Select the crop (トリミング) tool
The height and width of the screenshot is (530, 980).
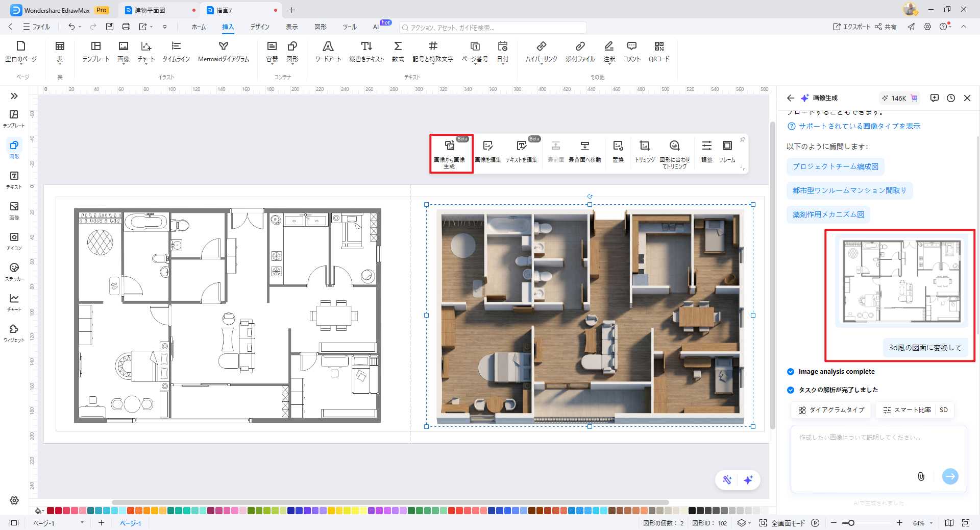(x=644, y=151)
